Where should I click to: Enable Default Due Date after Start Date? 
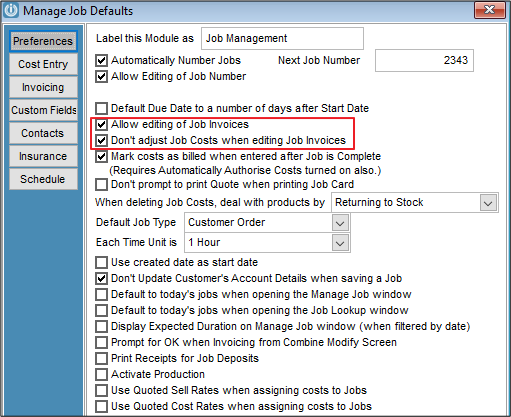pos(101,108)
